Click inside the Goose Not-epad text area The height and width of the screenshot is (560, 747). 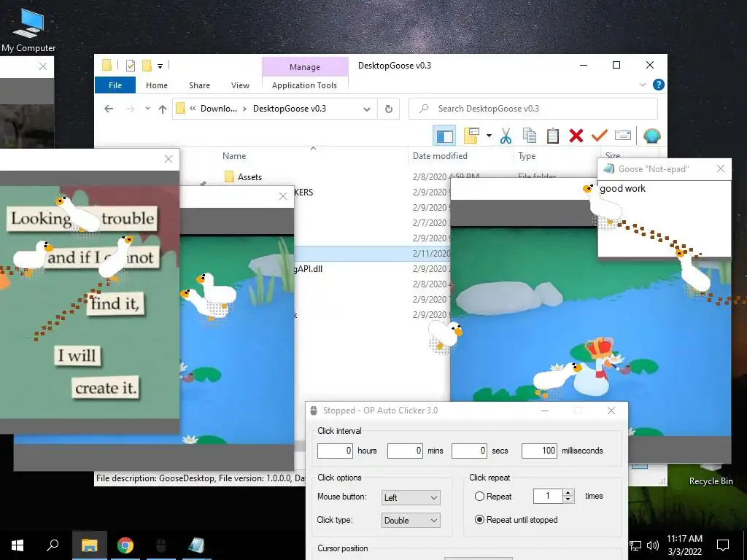click(664, 218)
